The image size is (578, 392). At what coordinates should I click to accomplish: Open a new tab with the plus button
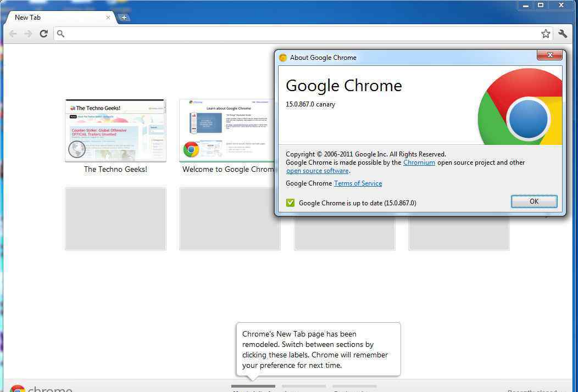coord(124,18)
